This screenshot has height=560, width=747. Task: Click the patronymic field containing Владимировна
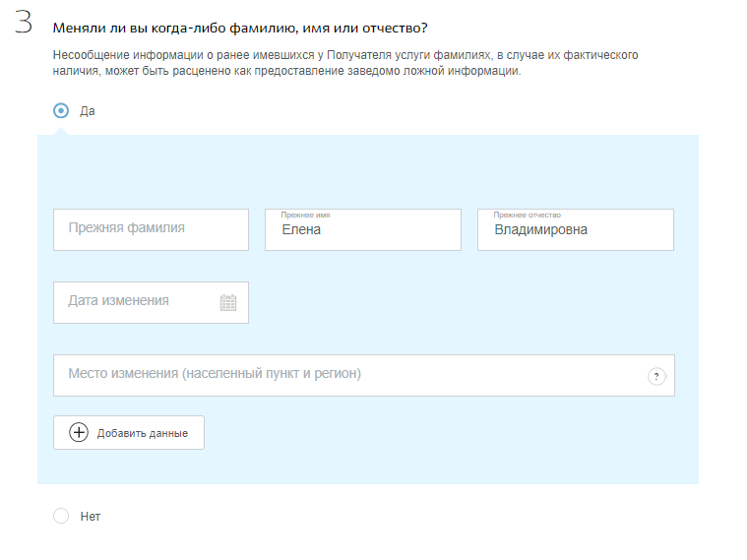coord(576,229)
